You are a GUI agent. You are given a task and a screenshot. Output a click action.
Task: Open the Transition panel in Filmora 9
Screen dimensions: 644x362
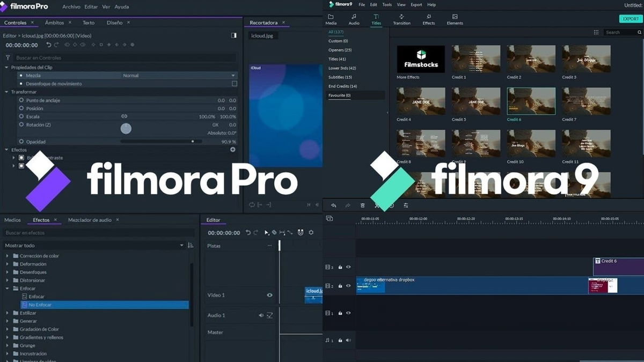402,19
